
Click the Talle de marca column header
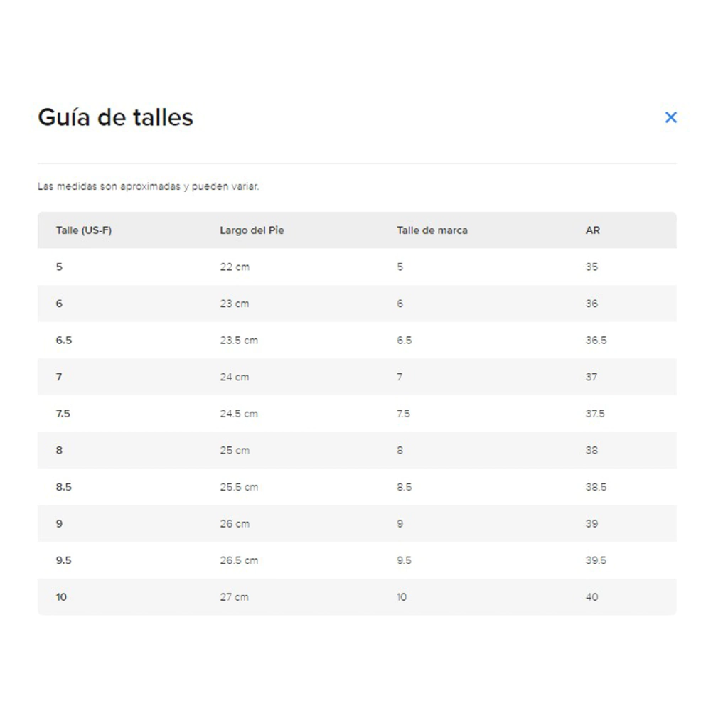tap(432, 230)
